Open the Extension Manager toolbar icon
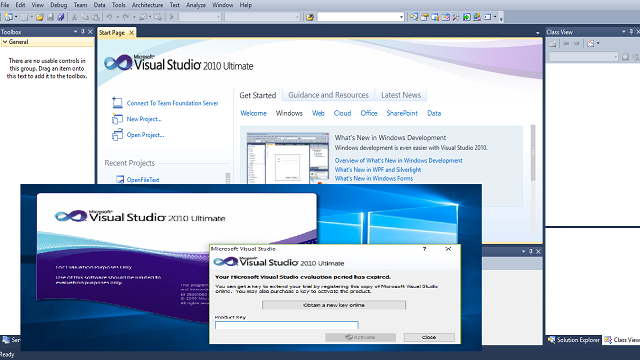This screenshot has height=360, width=640. point(477,17)
